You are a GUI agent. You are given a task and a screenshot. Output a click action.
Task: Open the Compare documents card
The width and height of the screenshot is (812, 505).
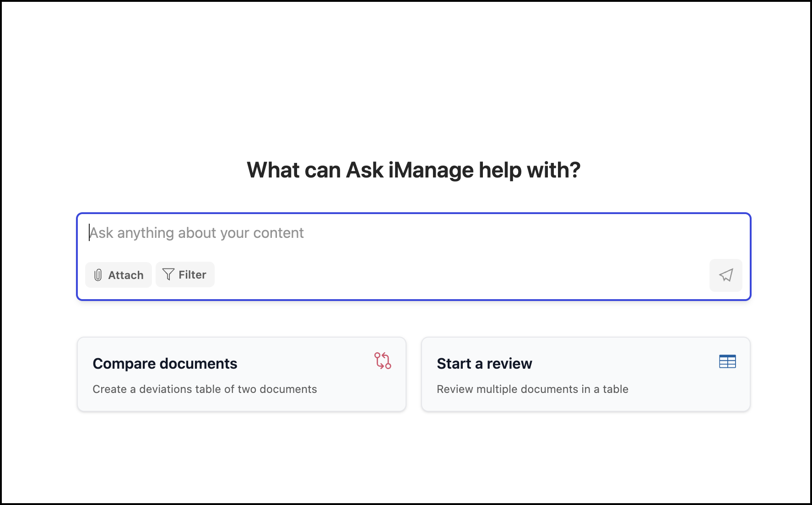242,374
